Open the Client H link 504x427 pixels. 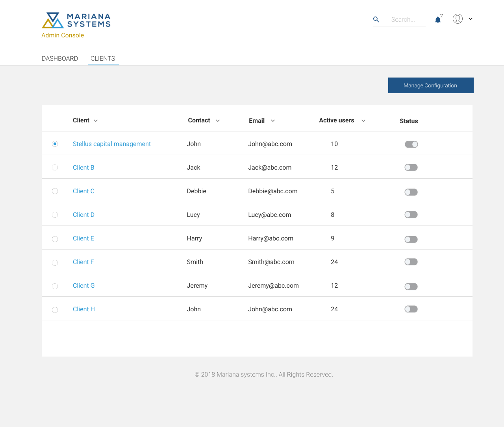click(84, 309)
